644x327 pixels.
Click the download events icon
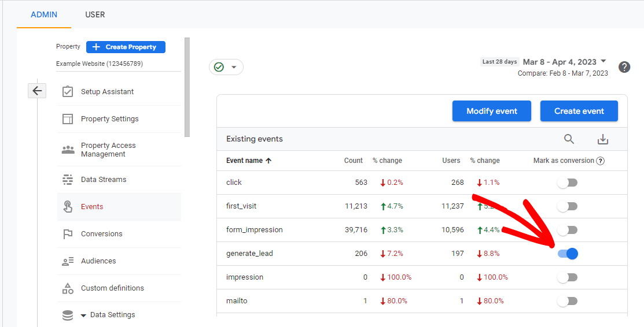click(603, 139)
